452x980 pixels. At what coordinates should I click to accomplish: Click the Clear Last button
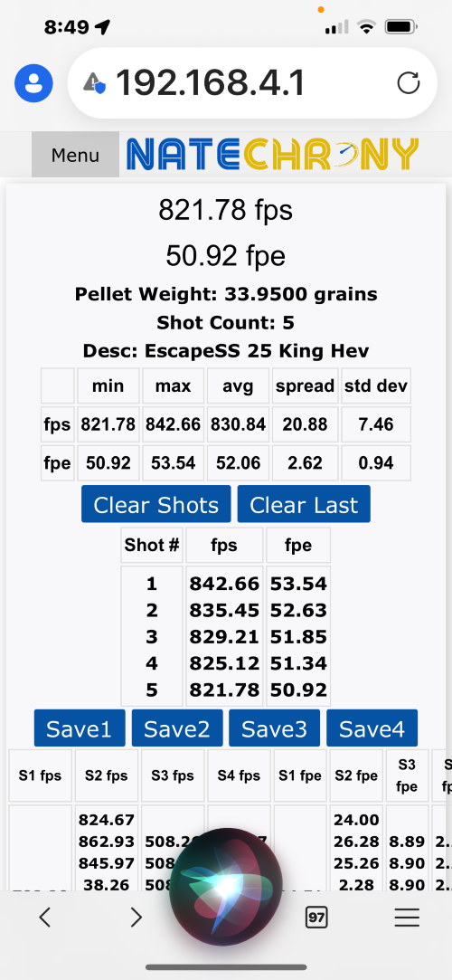point(304,504)
